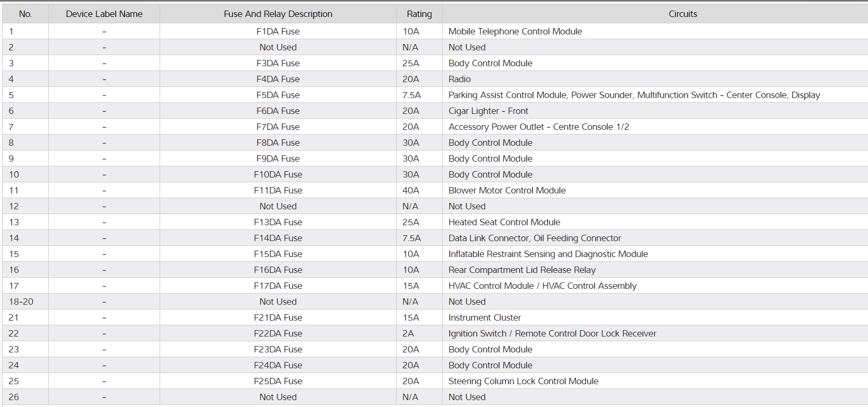Click the row number "18-20"

(x=21, y=302)
